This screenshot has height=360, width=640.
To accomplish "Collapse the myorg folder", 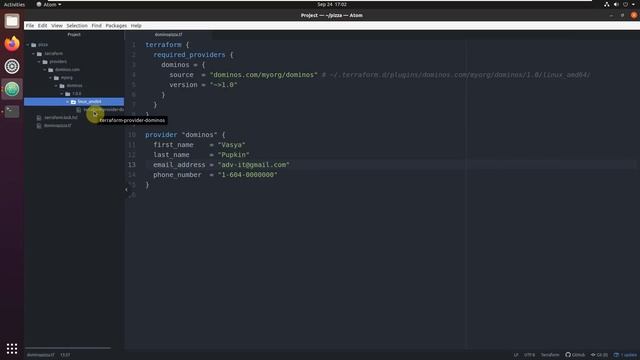I will (51, 78).
